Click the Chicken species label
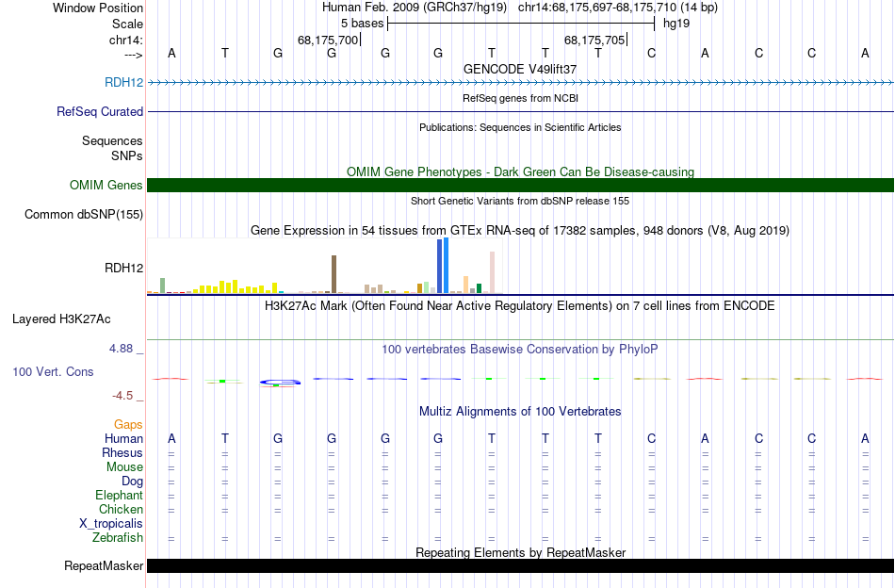The height and width of the screenshot is (588, 895). [x=121, y=509]
